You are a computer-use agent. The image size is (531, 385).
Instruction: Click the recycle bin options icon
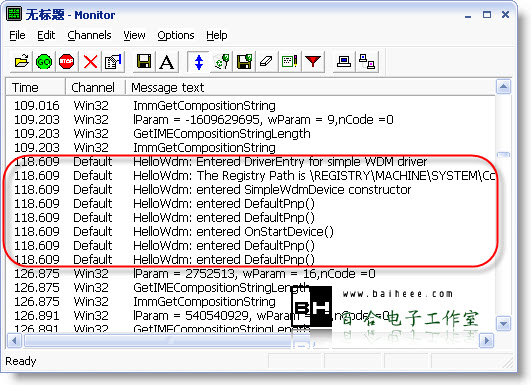(x=222, y=62)
